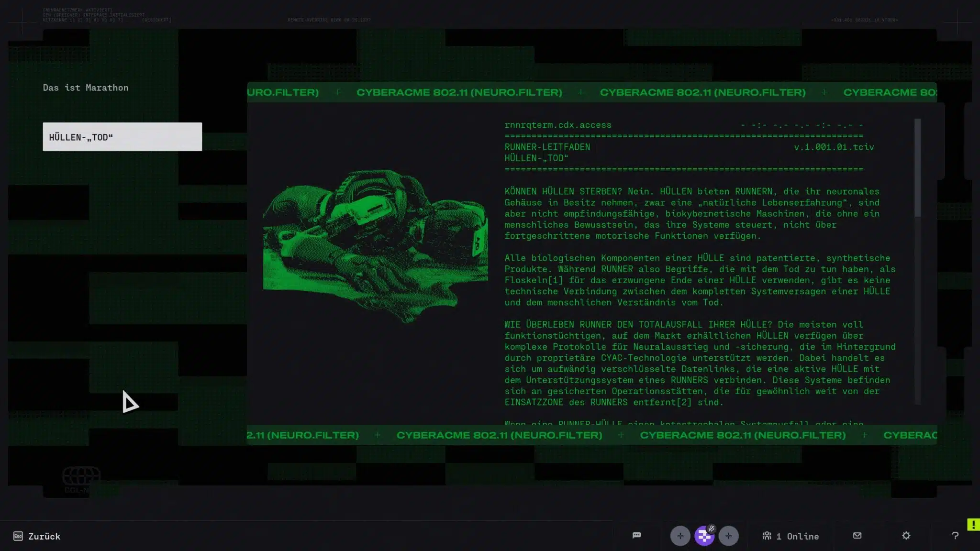Open help via the question mark icon
Viewport: 980px width, 551px height.
pos(955,536)
